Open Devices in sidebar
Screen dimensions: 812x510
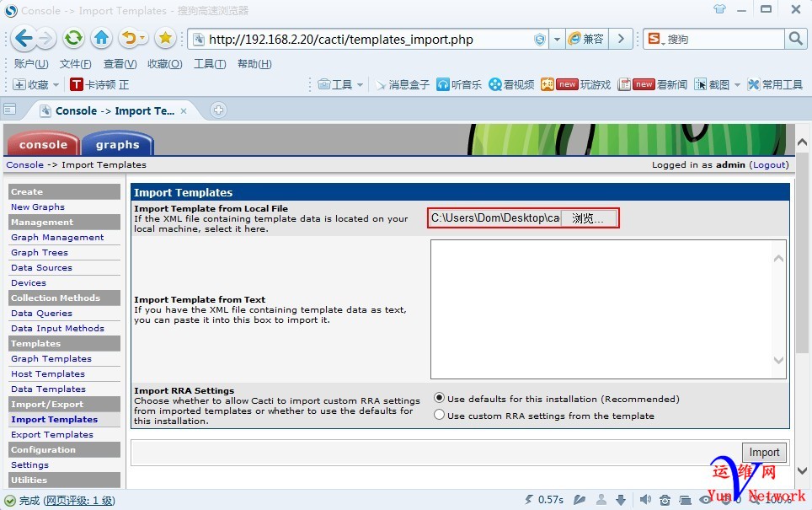point(29,283)
